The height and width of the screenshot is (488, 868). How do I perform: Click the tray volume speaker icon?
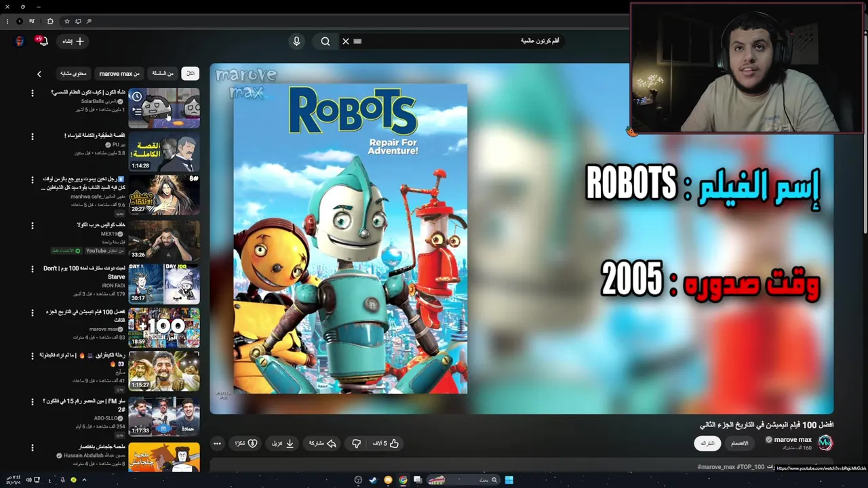tap(28, 480)
